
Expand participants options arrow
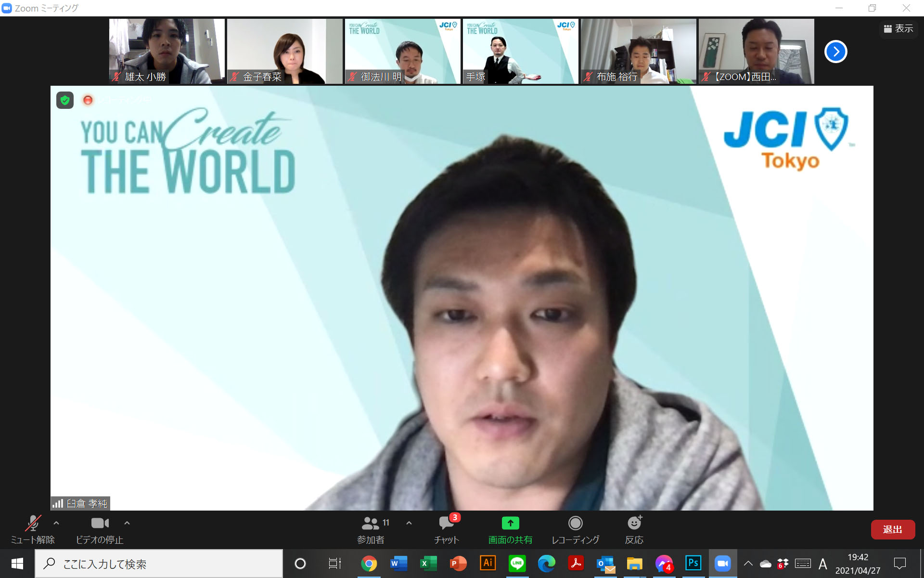(409, 523)
